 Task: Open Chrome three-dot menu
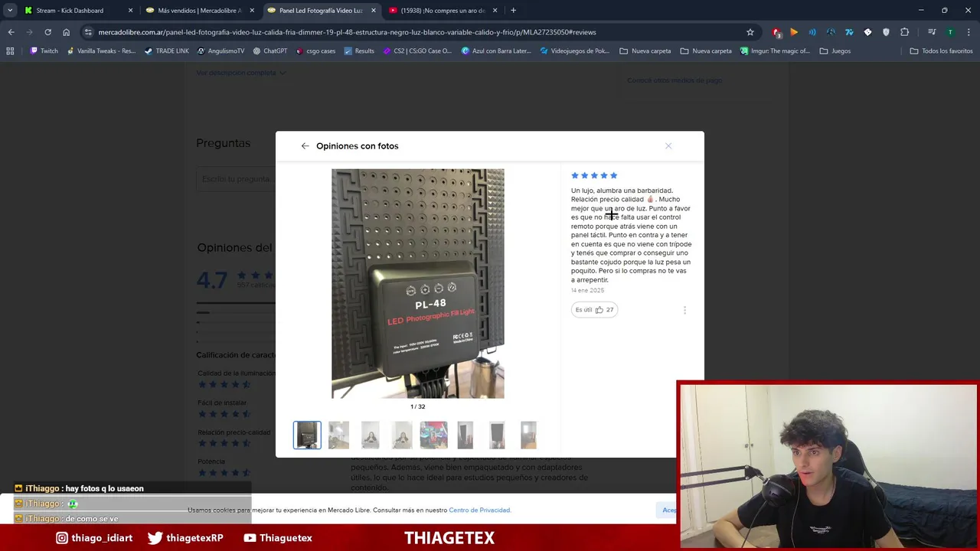point(969,32)
